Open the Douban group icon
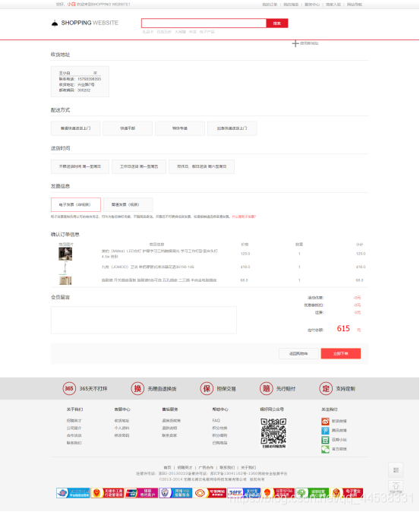The height and width of the screenshot is (512, 420). [325, 440]
